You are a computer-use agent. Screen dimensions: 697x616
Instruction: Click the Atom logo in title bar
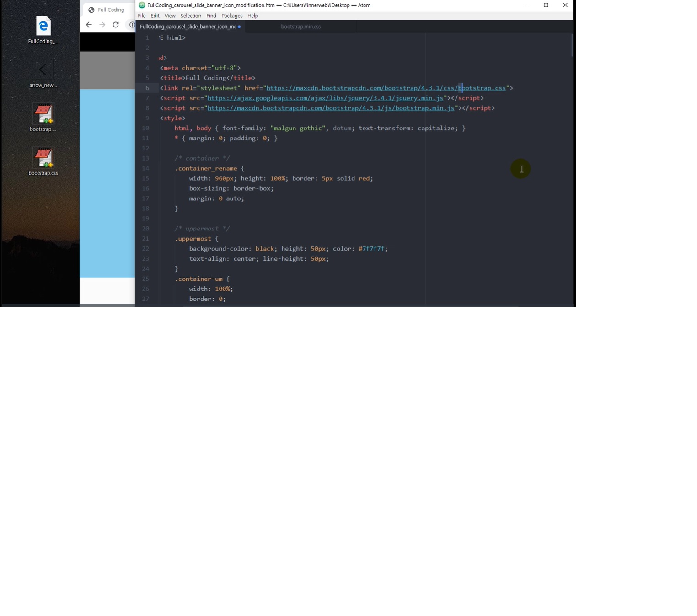pyautogui.click(x=142, y=5)
